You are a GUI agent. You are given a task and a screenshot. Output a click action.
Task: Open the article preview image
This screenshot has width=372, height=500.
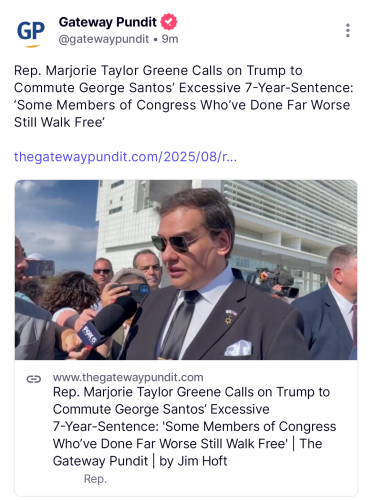[186, 270]
